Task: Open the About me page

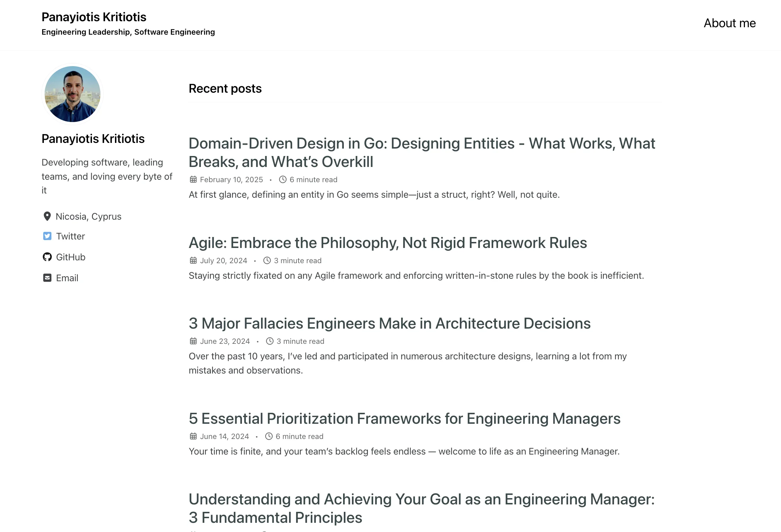Action: tap(730, 23)
